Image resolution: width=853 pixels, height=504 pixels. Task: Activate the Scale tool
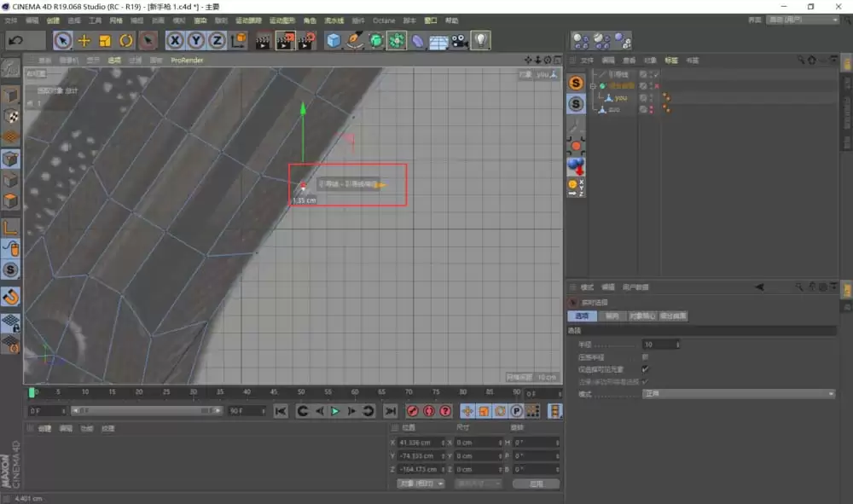click(x=103, y=40)
